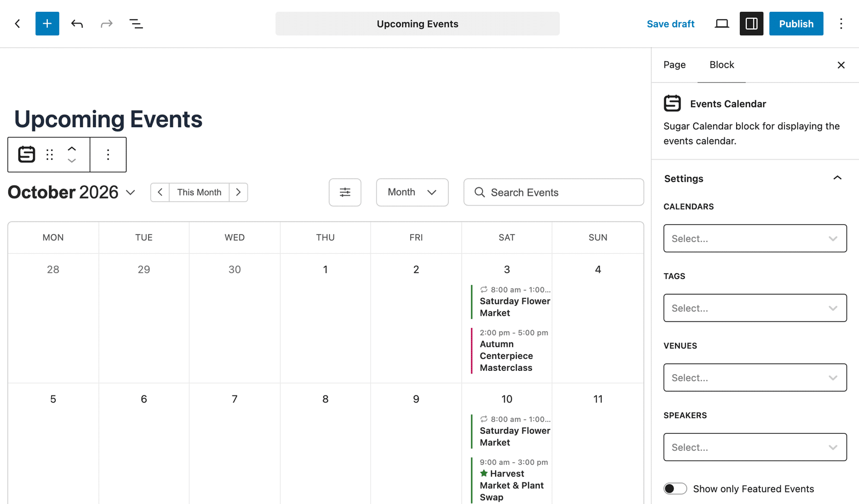Expand the October 2026 date picker

130,192
